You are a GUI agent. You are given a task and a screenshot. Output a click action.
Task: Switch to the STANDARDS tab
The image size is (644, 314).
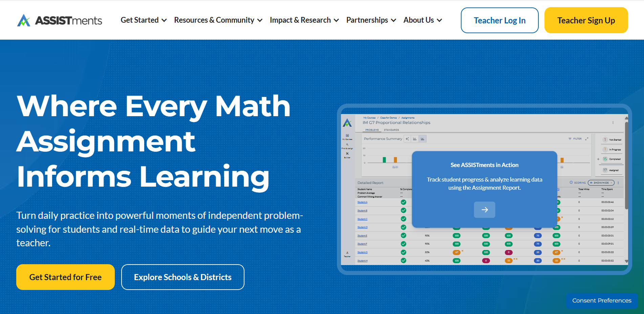[x=391, y=130]
